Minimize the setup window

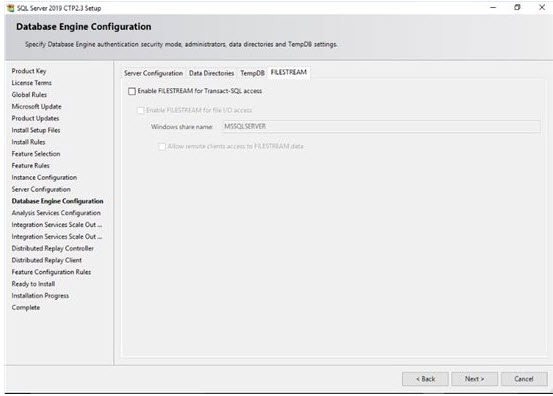click(x=493, y=7)
